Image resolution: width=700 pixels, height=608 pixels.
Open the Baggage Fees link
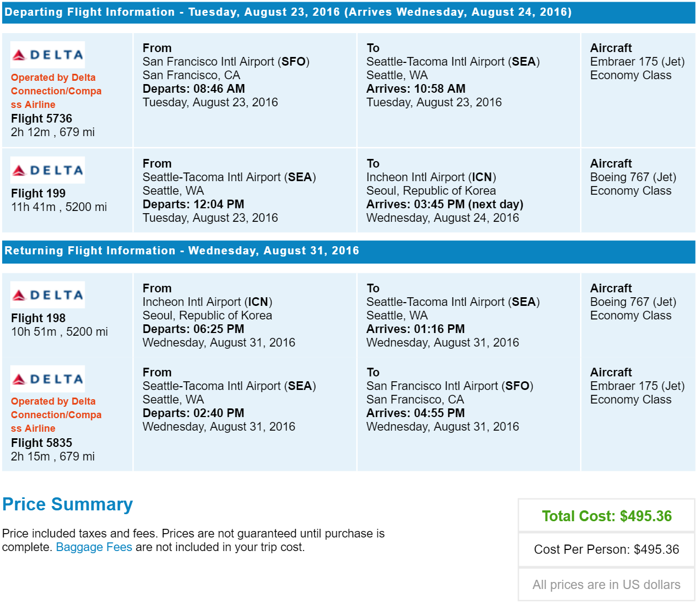point(94,547)
